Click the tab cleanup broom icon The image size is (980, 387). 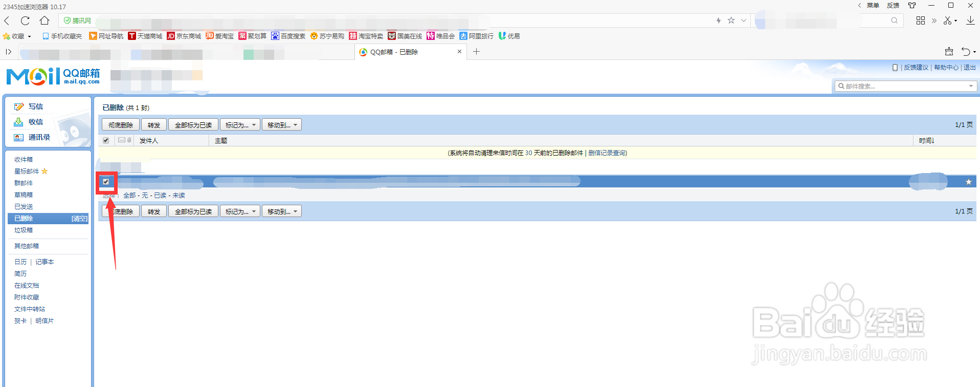pyautogui.click(x=949, y=51)
